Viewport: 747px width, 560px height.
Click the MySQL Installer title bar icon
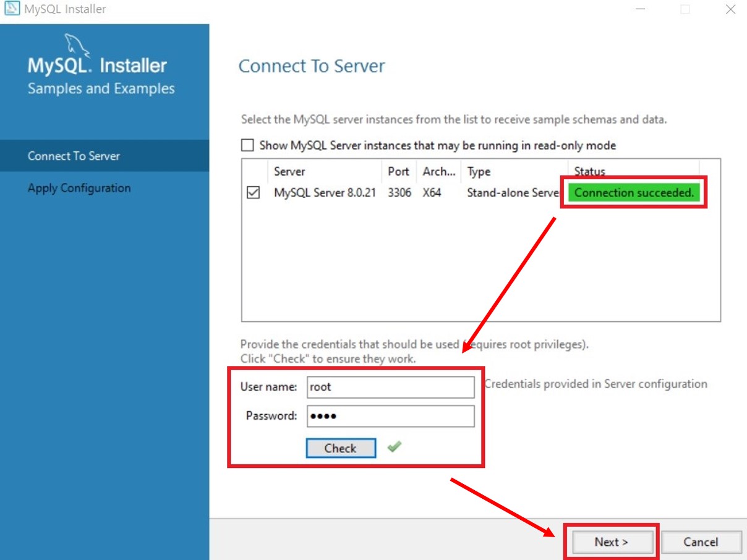(x=11, y=9)
